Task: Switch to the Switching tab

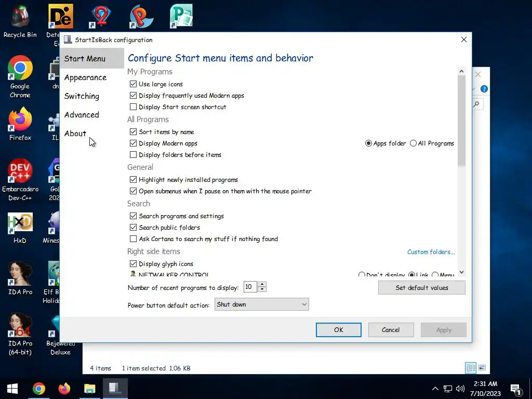Action: [82, 96]
